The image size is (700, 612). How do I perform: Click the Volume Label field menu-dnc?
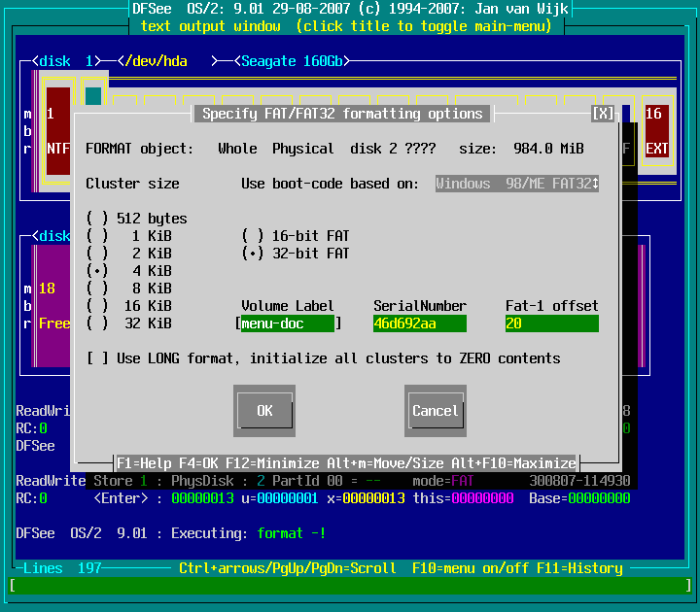coord(287,323)
